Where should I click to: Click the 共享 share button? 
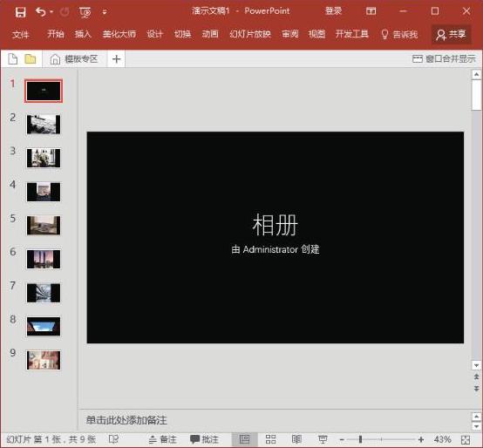pos(452,35)
